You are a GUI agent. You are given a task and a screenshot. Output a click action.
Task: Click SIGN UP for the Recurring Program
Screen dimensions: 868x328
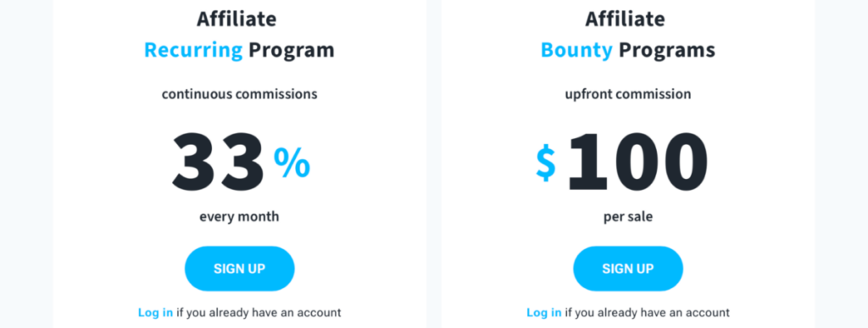(240, 269)
